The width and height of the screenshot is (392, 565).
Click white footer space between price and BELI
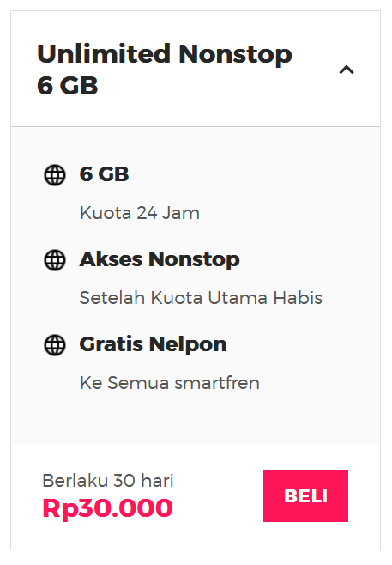(x=218, y=495)
